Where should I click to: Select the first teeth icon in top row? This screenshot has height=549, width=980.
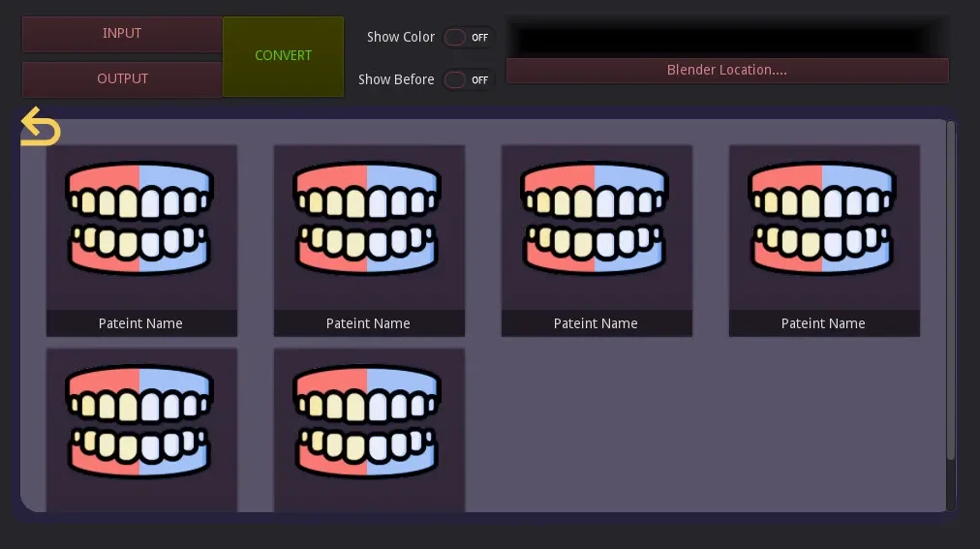(x=140, y=220)
